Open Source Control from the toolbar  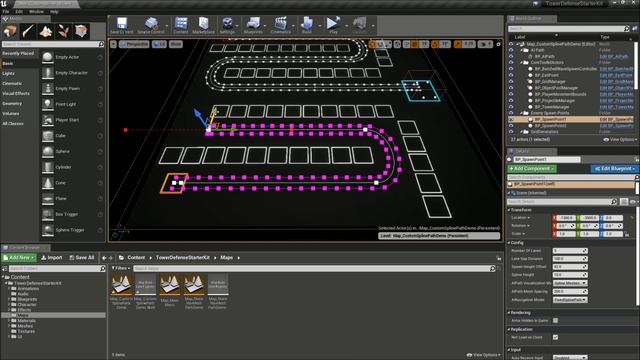tap(151, 25)
